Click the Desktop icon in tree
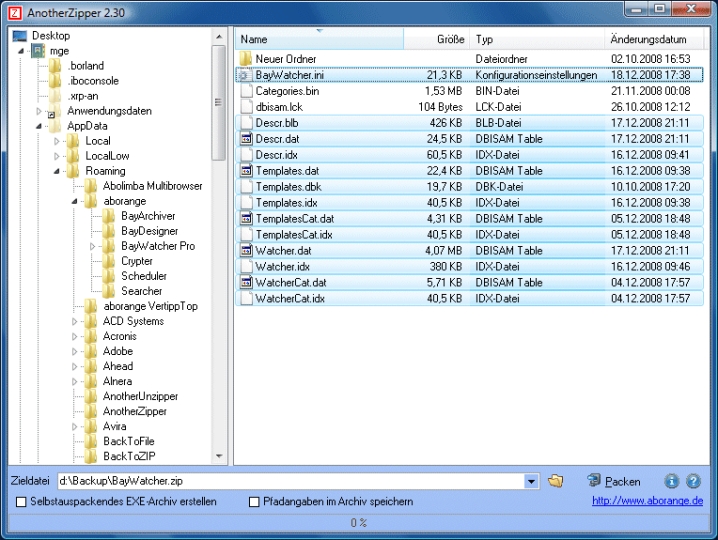This screenshot has height=540, width=718. click(x=19, y=36)
